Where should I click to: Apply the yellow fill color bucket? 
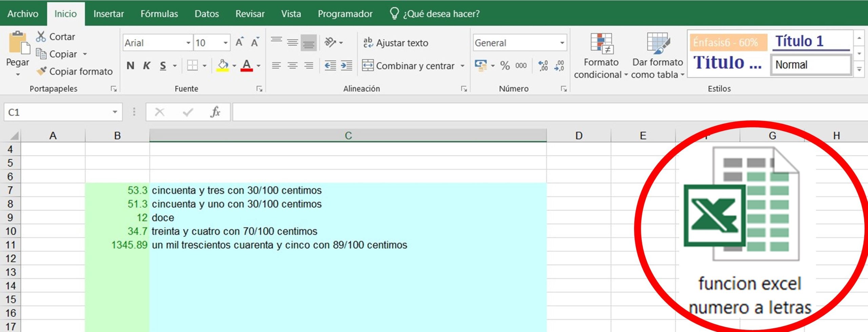tap(222, 65)
